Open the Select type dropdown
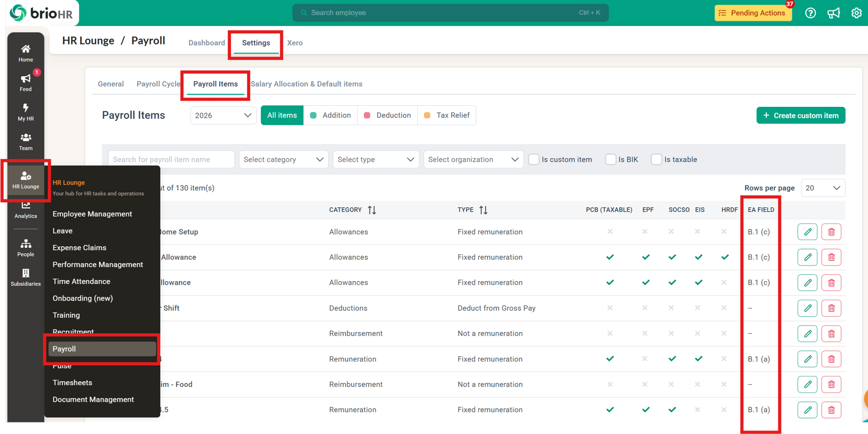This screenshot has height=434, width=868. [376, 160]
